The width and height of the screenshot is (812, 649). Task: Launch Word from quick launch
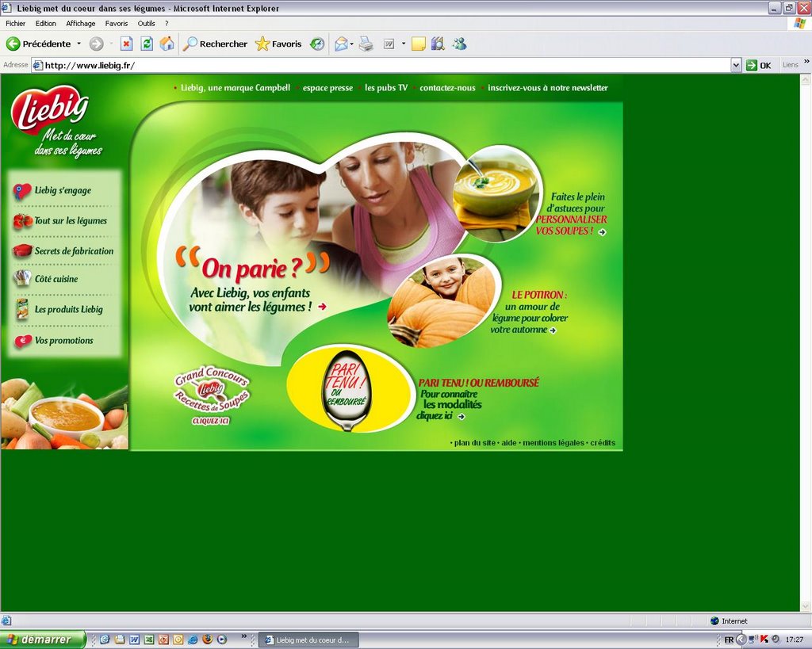pyautogui.click(x=134, y=639)
